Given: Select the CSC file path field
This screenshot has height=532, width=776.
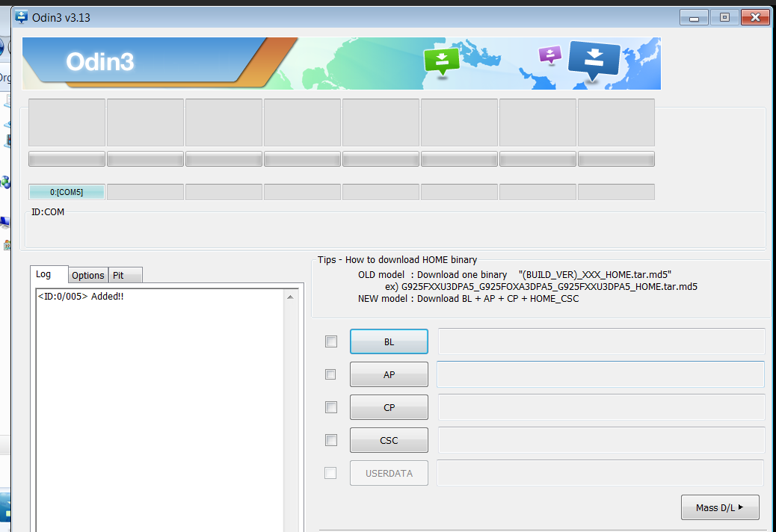Looking at the screenshot, I should point(601,440).
